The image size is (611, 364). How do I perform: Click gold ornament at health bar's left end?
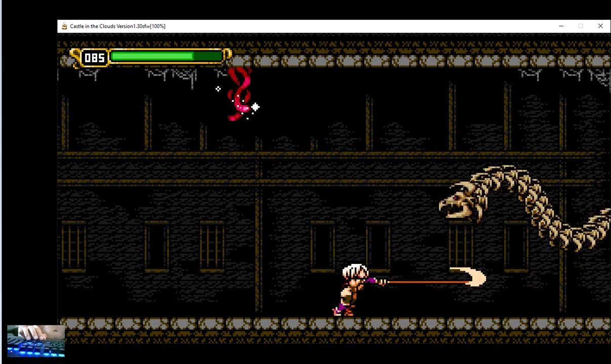click(75, 56)
